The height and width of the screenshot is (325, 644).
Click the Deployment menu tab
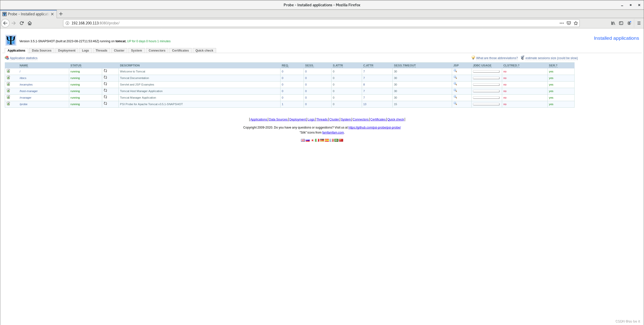pyautogui.click(x=67, y=51)
